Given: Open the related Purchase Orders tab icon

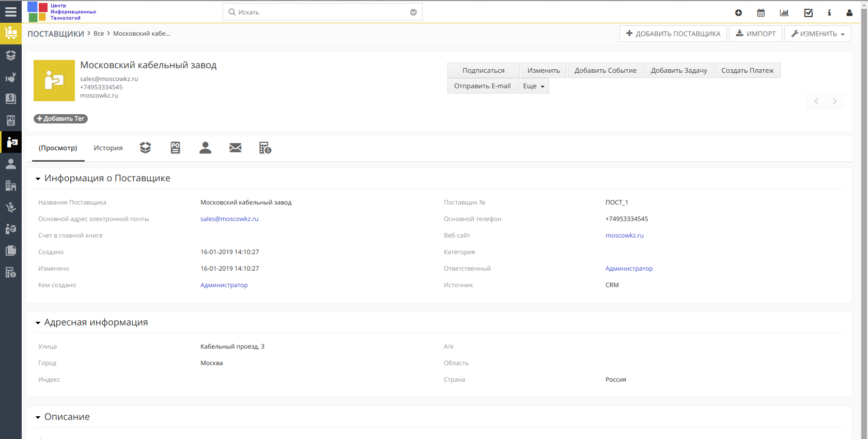Looking at the screenshot, I should pyautogui.click(x=176, y=148).
